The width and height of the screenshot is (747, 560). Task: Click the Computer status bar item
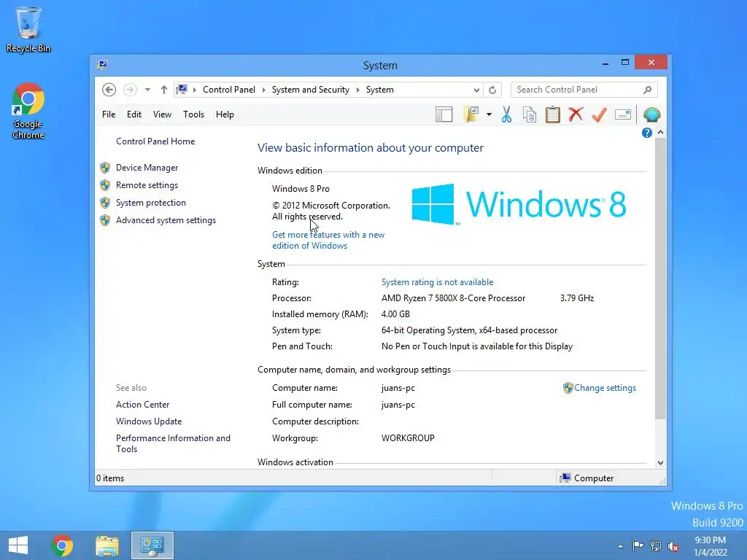(587, 478)
